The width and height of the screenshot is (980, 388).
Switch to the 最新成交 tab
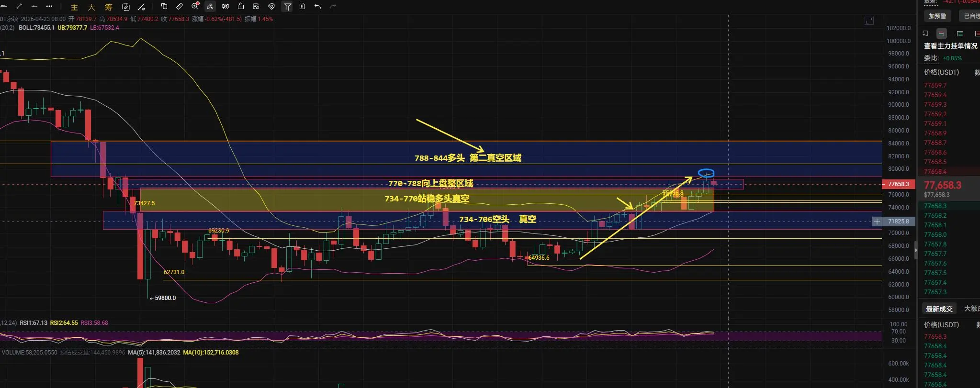pos(939,309)
